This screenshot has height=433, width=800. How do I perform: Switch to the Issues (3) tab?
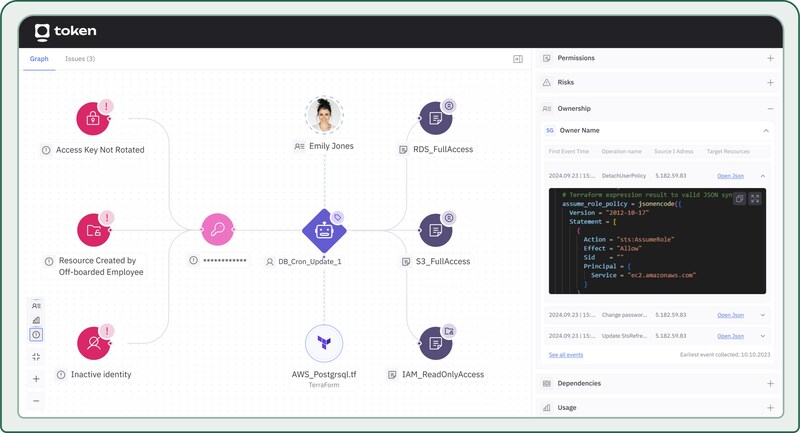[80, 59]
